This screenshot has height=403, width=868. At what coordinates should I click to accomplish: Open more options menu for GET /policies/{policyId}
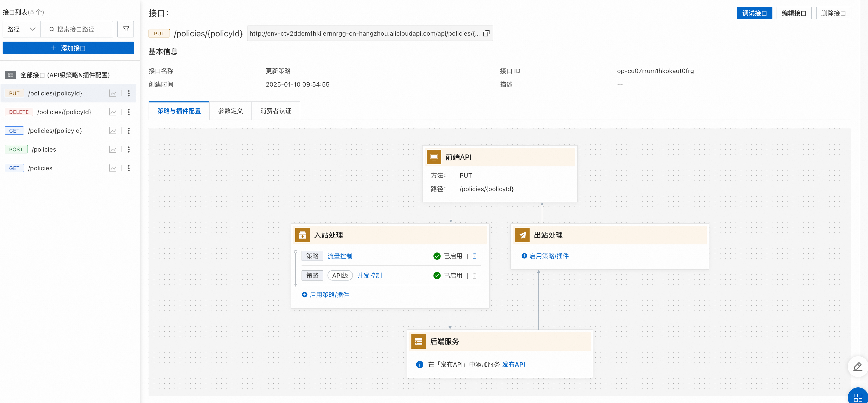tap(129, 131)
